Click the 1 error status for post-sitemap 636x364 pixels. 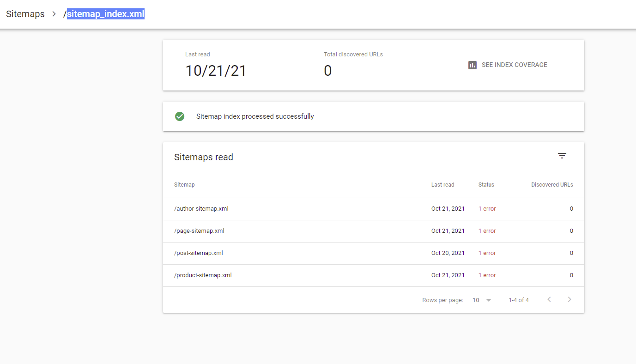(487, 253)
